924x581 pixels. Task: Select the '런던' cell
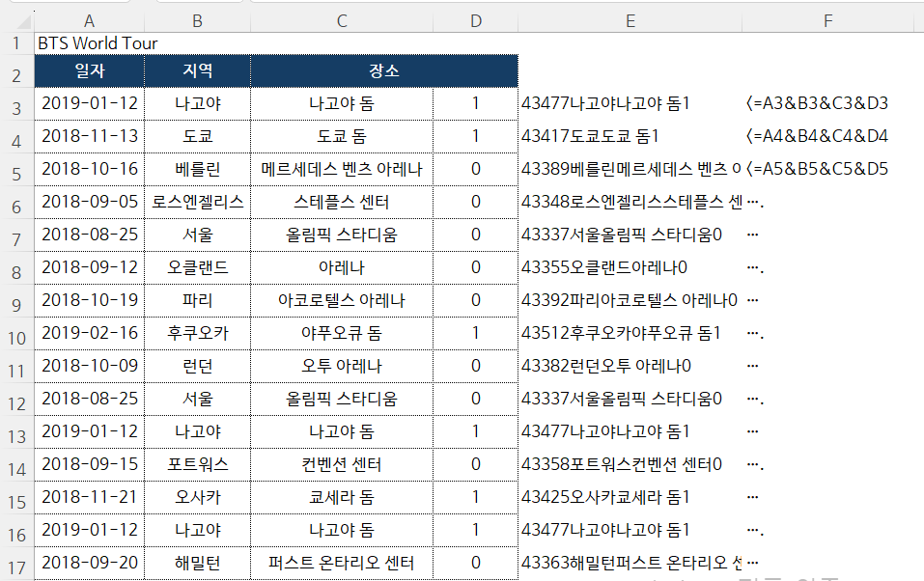point(197,366)
